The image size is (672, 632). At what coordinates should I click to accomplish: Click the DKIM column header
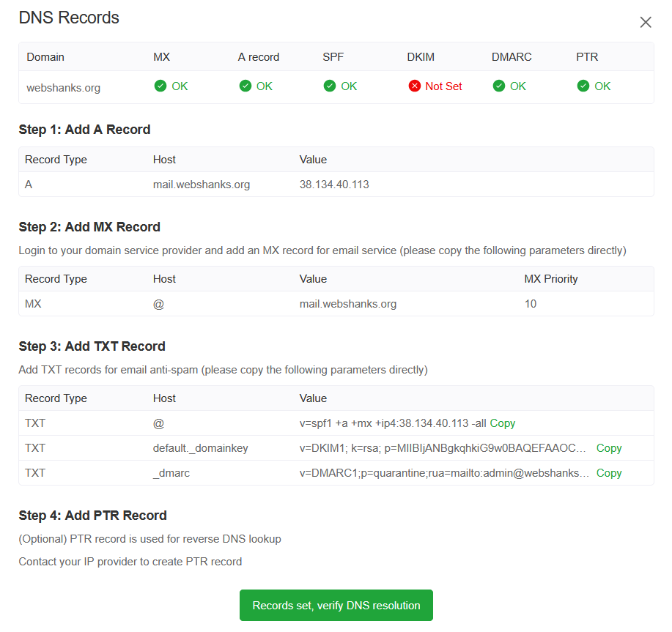click(x=421, y=57)
